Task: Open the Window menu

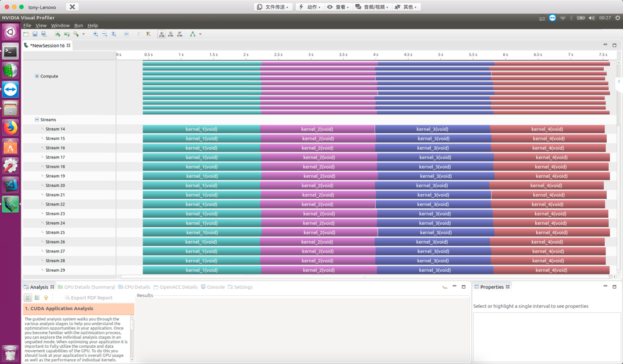Action: (60, 25)
